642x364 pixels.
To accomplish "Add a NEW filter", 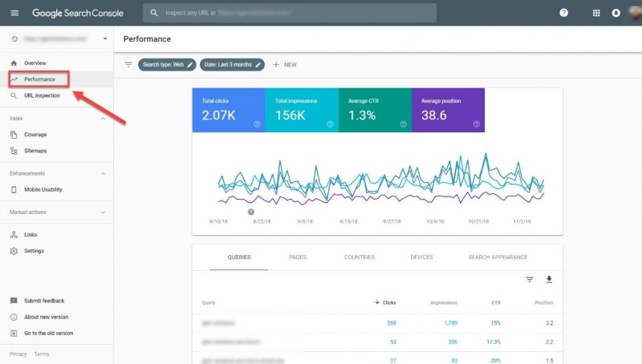I will [x=285, y=65].
